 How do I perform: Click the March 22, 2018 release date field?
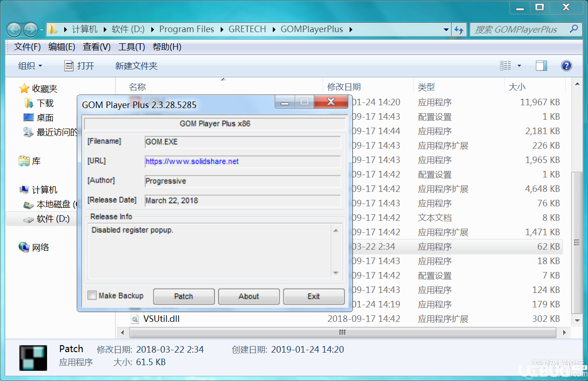point(243,201)
